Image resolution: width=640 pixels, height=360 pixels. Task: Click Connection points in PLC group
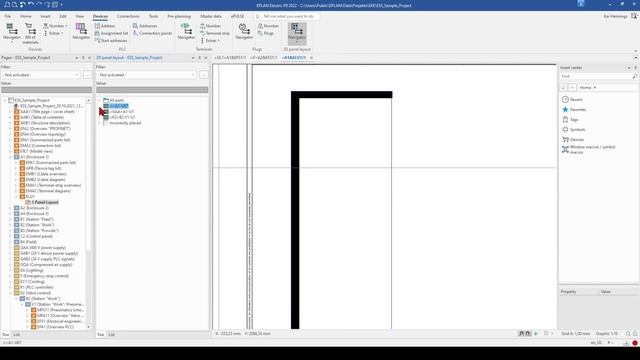[152, 33]
